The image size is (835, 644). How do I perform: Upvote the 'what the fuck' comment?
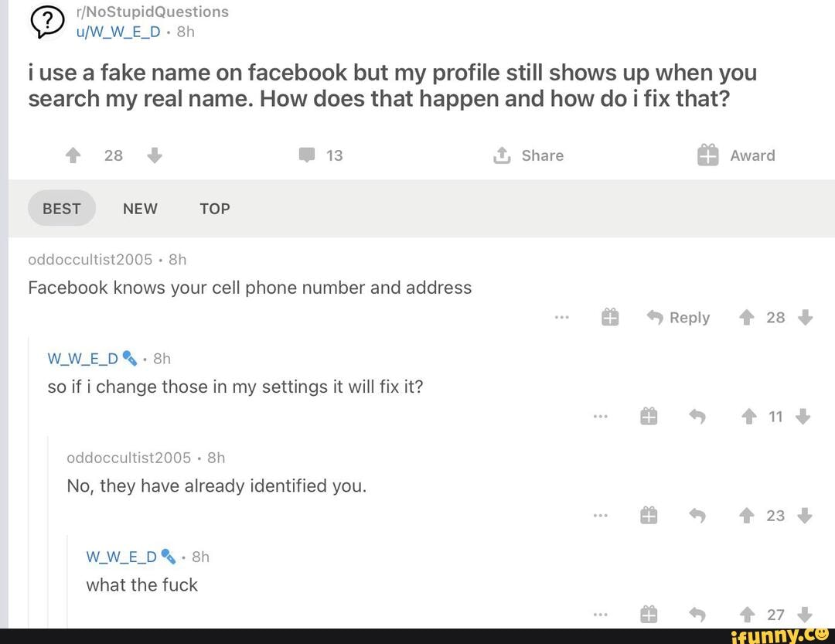(747, 614)
